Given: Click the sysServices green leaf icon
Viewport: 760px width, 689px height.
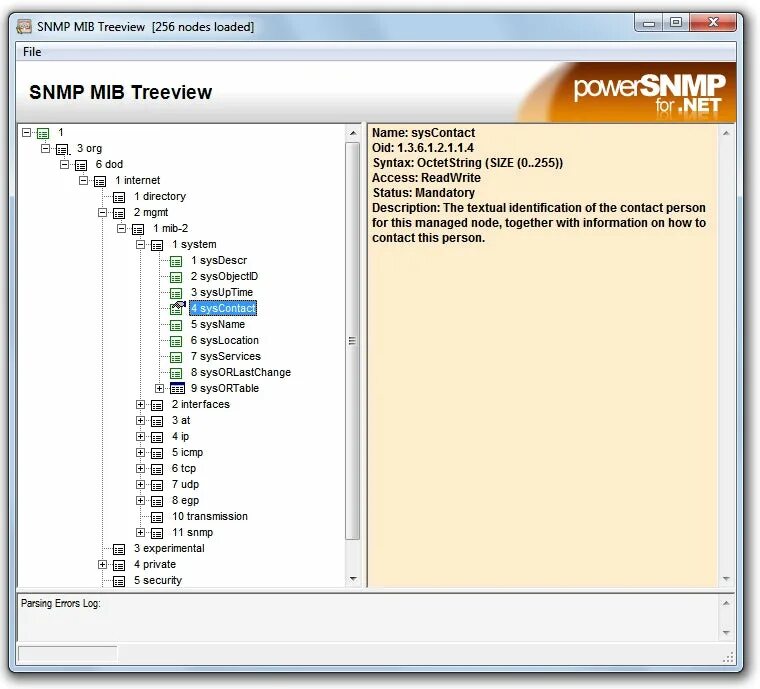Looking at the screenshot, I should (176, 357).
